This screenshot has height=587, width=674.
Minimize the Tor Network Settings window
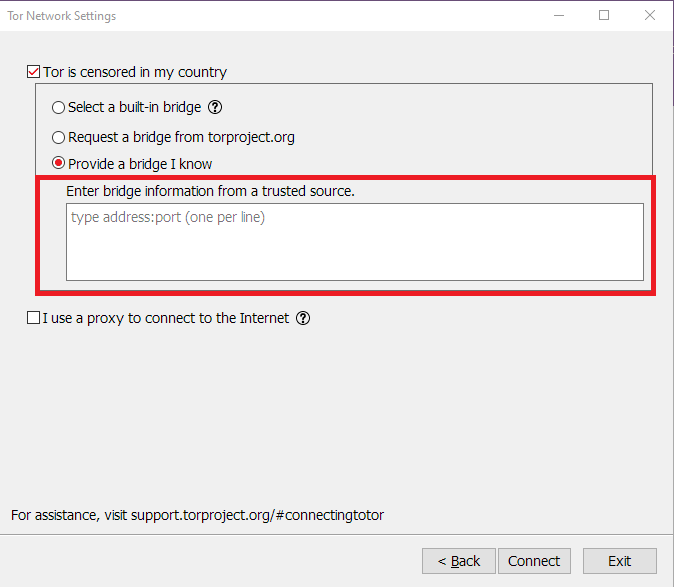(559, 15)
